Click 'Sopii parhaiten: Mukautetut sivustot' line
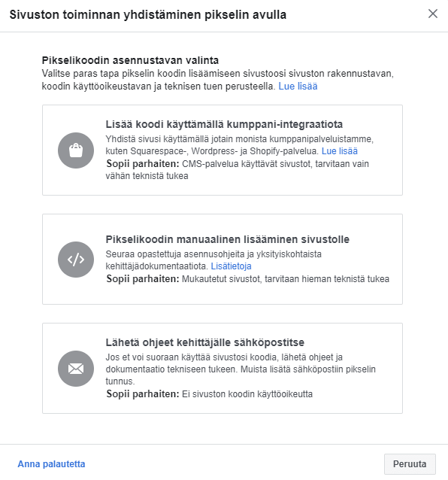The height and width of the screenshot is (480, 448). [x=248, y=279]
